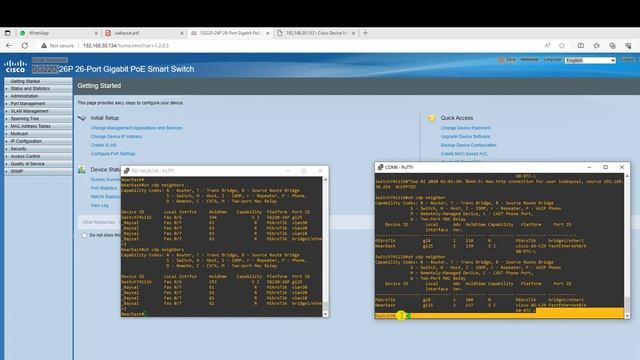Viewport: 640px width, 360px height.
Task: Click PuTTY icon in COM6 window title
Action: pos(380,167)
